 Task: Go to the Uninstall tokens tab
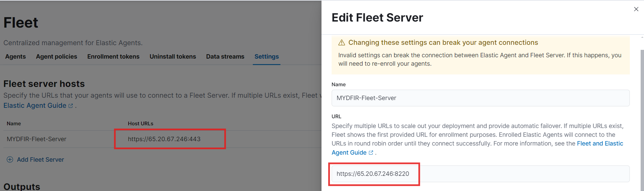(x=173, y=57)
